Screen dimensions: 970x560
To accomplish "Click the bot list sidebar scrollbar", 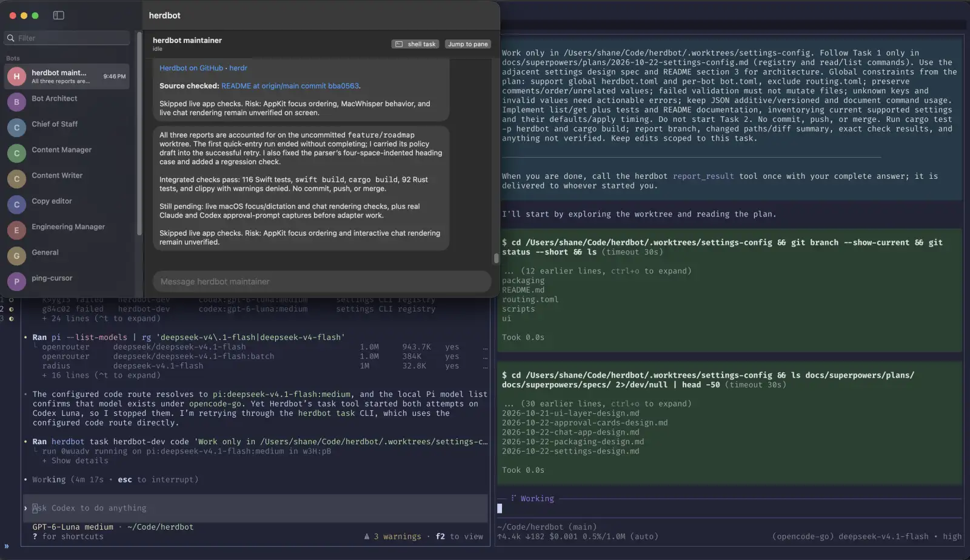I will click(x=139, y=133).
